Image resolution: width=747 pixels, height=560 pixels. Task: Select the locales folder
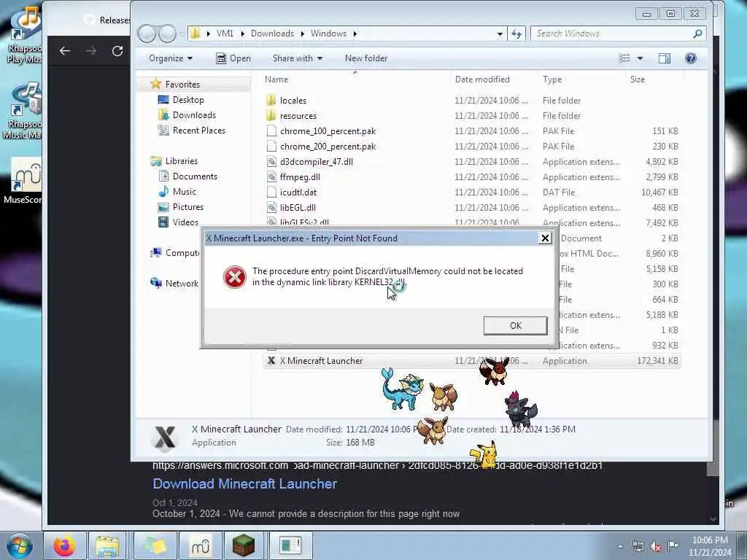(293, 101)
